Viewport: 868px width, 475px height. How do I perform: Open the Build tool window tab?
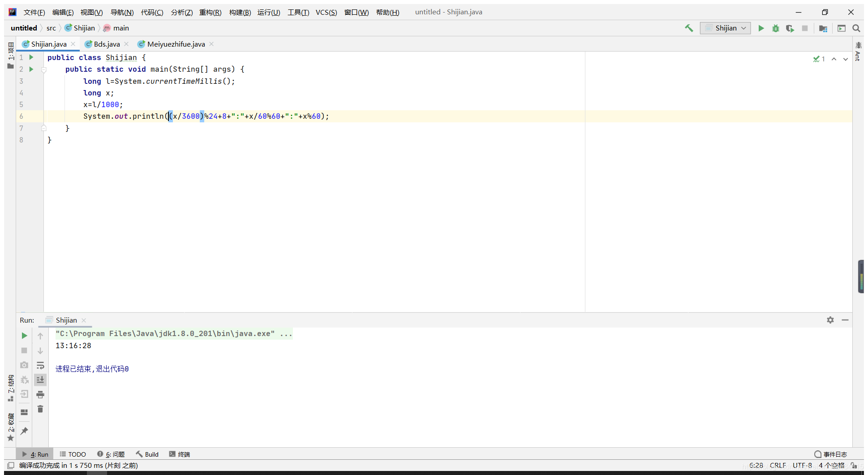(x=147, y=454)
